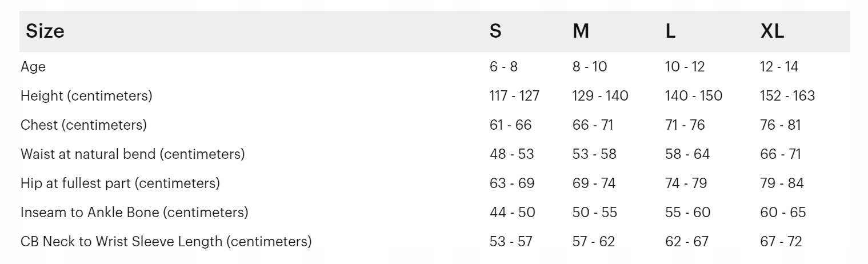
Task: Click the 152 - 163 height cell
Action: pyautogui.click(x=787, y=95)
